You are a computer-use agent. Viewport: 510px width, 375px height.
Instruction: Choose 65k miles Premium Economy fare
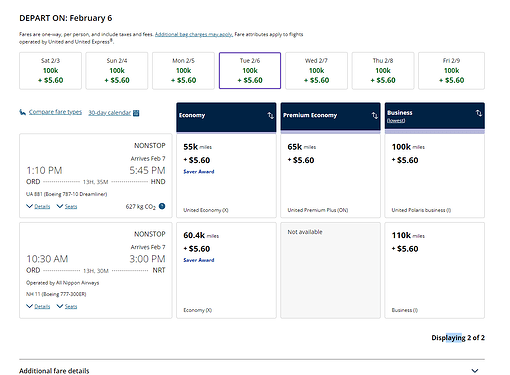pyautogui.click(x=330, y=175)
